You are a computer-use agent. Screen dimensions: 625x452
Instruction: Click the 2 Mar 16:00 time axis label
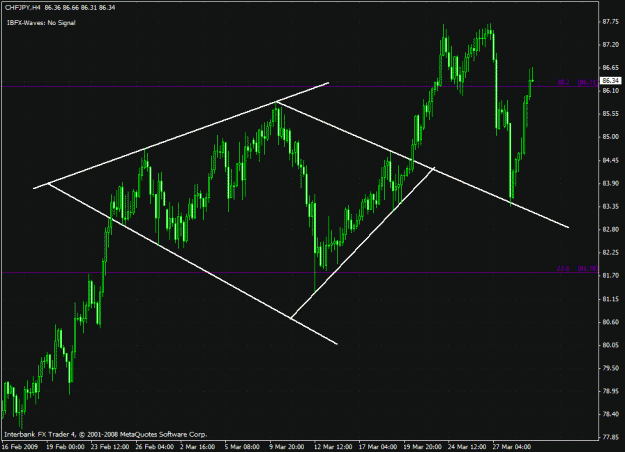pyautogui.click(x=198, y=446)
